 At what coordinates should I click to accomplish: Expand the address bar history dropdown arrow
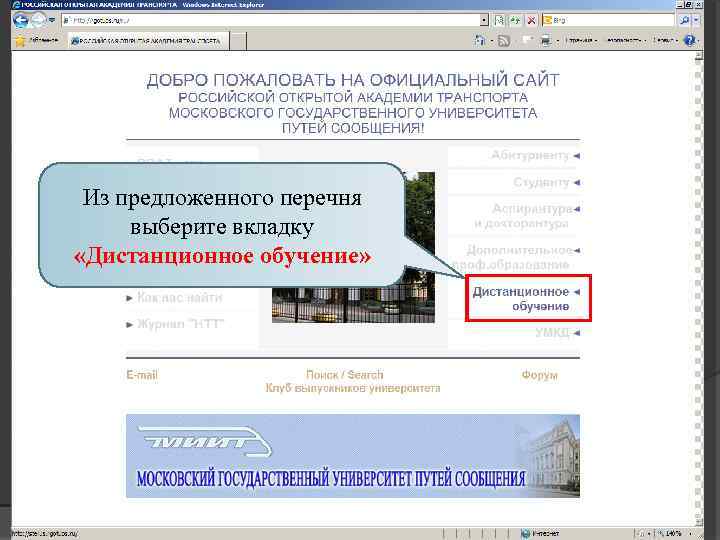pyautogui.click(x=484, y=20)
